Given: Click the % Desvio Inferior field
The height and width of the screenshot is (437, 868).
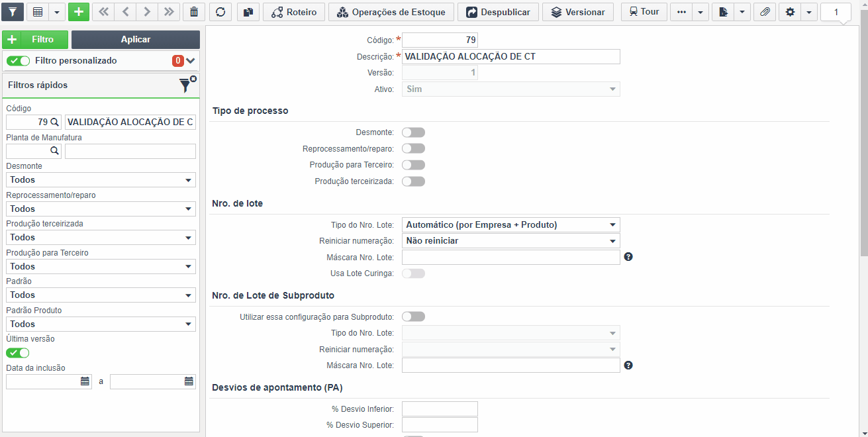Looking at the screenshot, I should (x=440, y=409).
